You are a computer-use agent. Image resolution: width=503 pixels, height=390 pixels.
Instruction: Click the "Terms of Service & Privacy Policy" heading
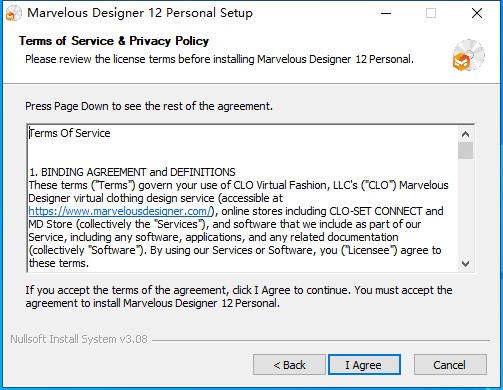[x=114, y=41]
